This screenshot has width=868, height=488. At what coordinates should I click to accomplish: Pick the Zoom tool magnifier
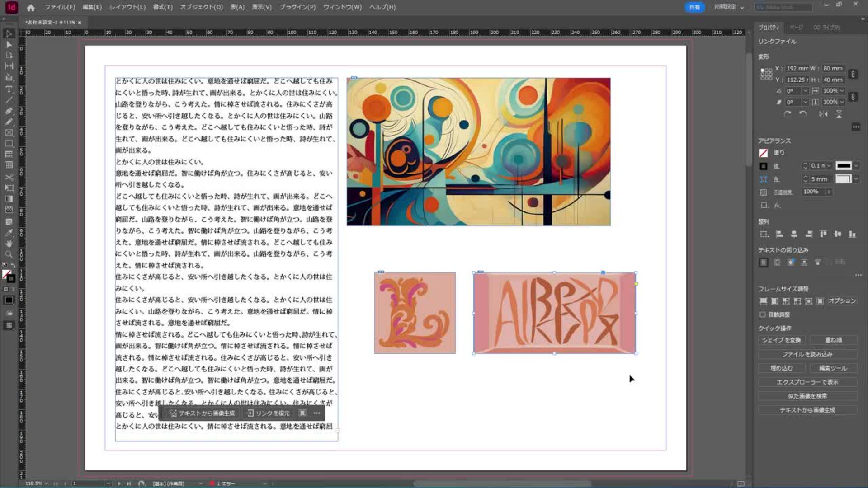point(9,254)
